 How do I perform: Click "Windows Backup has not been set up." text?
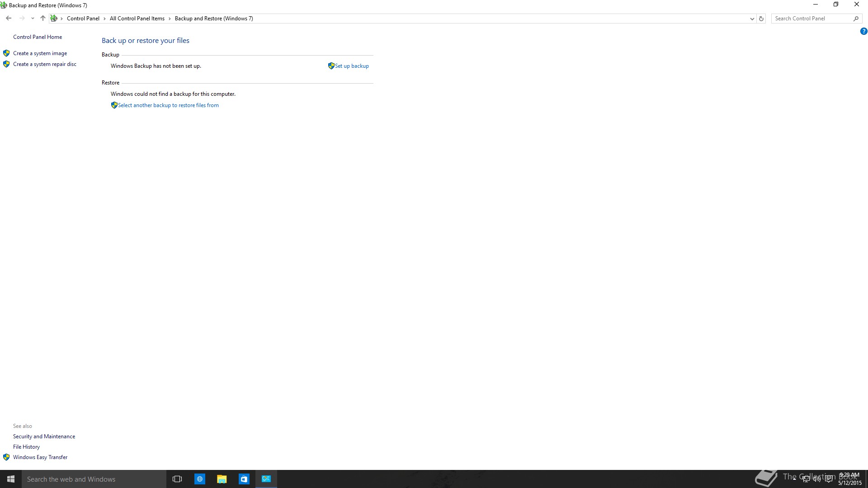tap(156, 66)
